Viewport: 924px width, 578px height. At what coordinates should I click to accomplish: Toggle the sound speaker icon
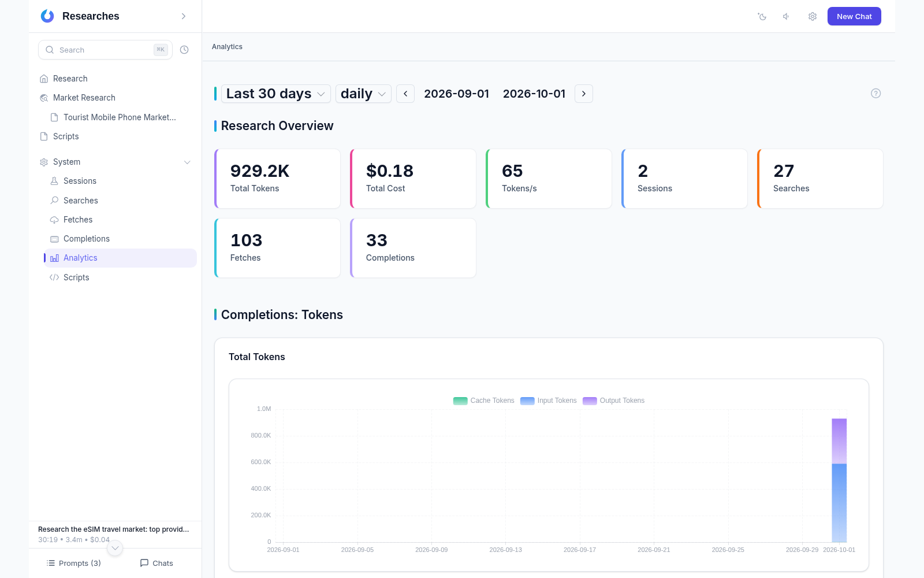pyautogui.click(x=787, y=16)
